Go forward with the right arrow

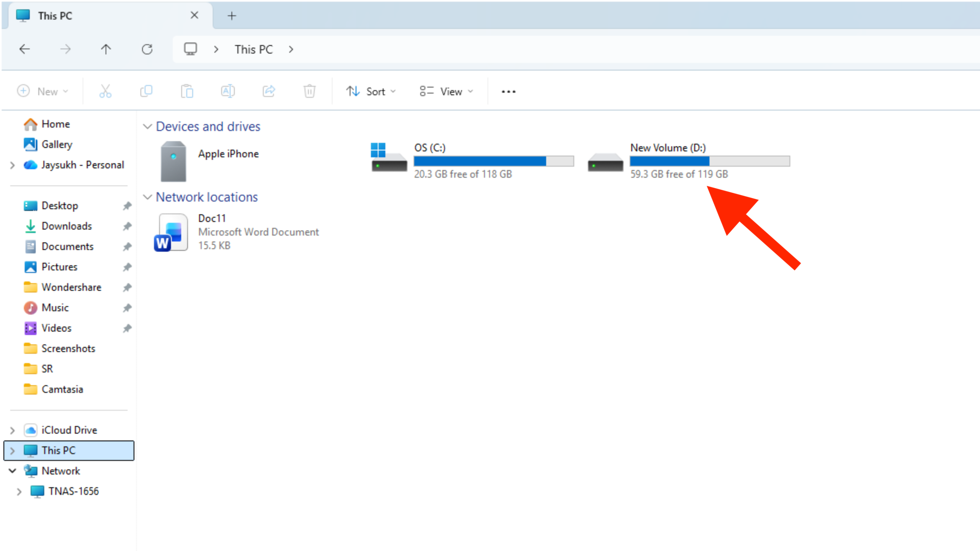(x=65, y=49)
